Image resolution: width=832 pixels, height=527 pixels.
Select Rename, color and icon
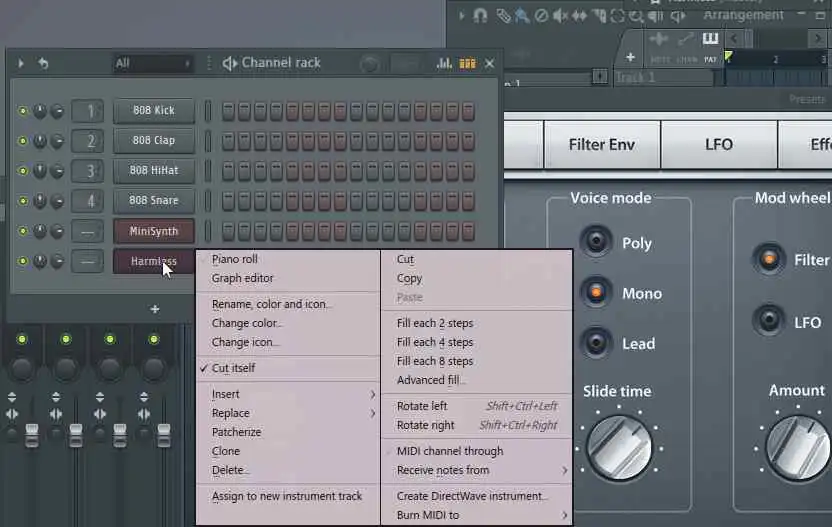[288, 304]
